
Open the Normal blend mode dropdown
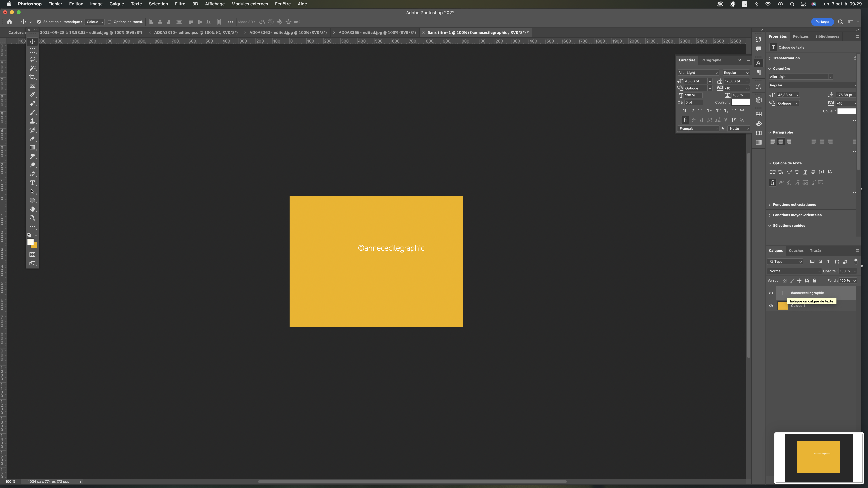click(794, 271)
